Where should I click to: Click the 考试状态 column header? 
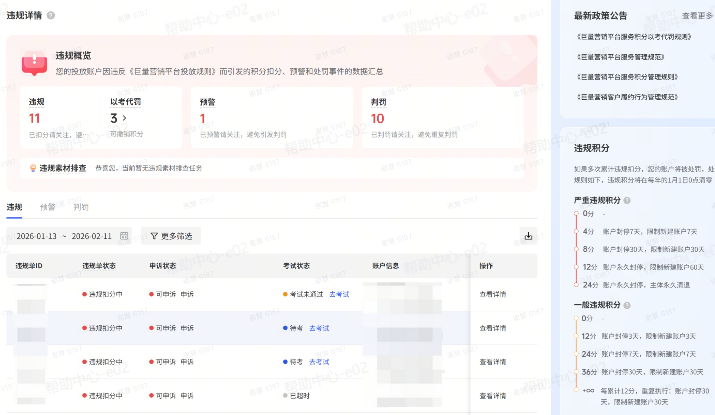296,266
